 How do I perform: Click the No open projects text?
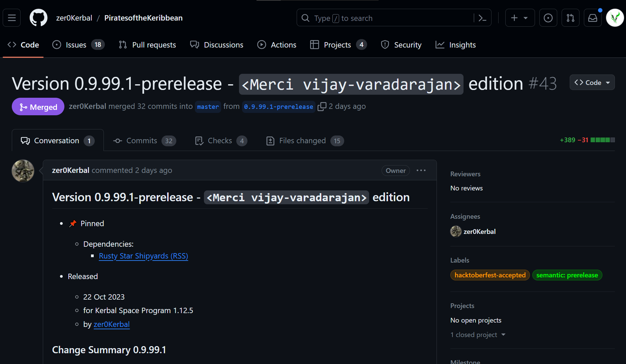(476, 320)
